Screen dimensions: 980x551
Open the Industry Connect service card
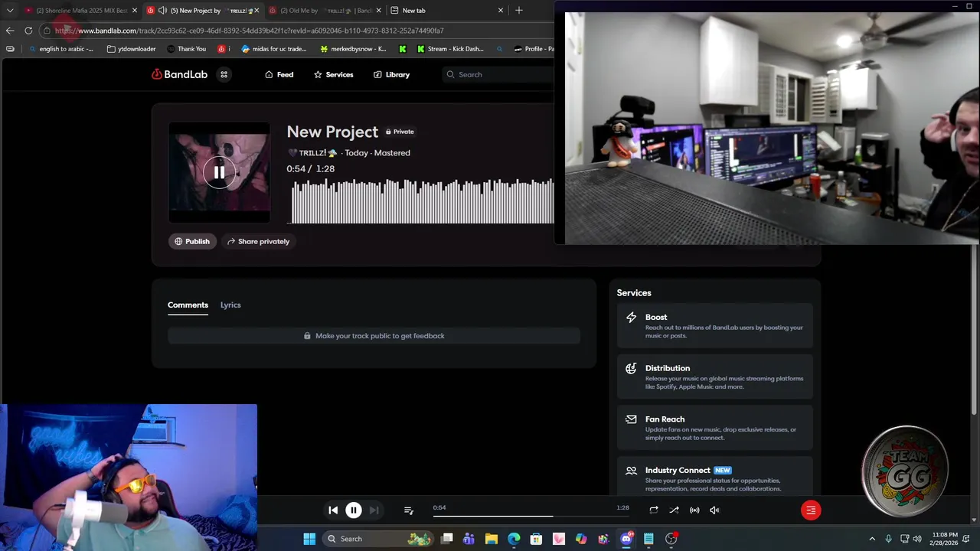tap(715, 476)
